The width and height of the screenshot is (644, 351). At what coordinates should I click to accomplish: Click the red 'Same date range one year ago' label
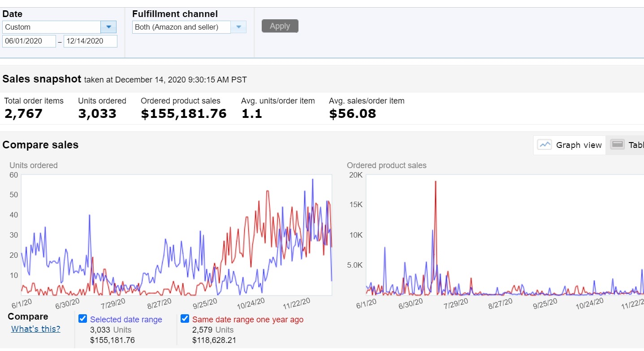(x=247, y=320)
